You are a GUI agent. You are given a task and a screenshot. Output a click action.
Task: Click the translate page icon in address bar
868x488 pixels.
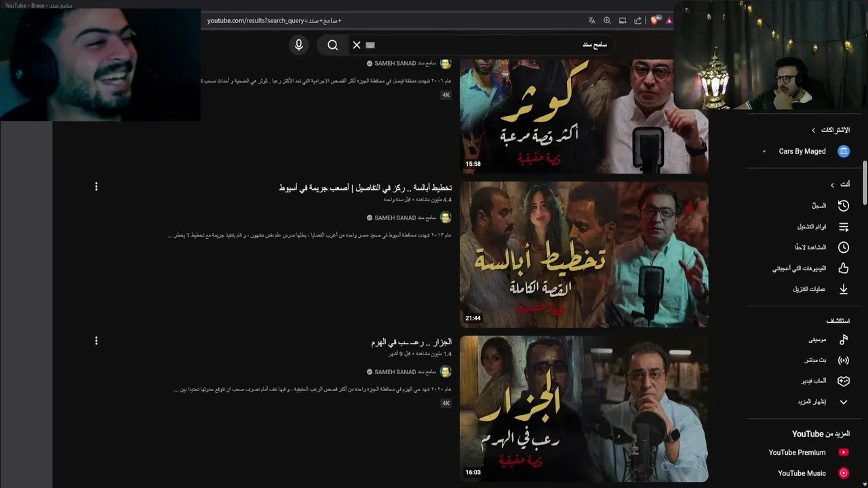point(592,20)
